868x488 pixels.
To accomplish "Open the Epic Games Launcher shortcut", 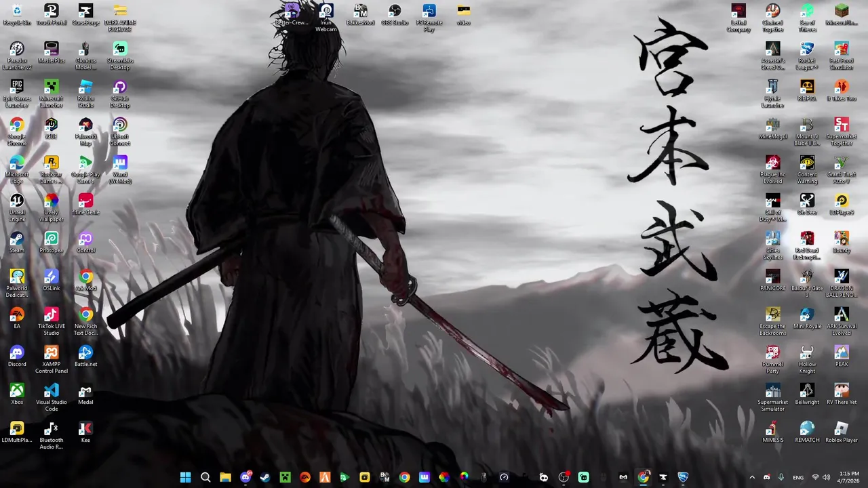I will tap(17, 94).
